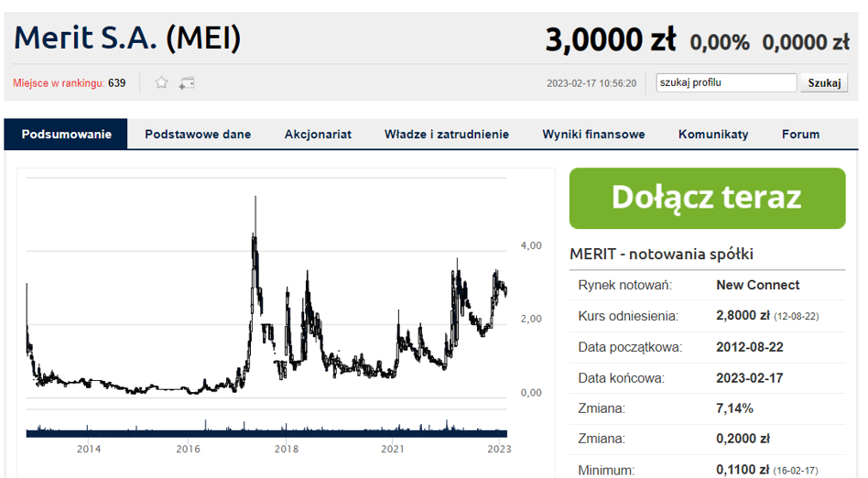Click the 2023 label on chart axis
Screen dimensions: 868x478
pos(499,449)
